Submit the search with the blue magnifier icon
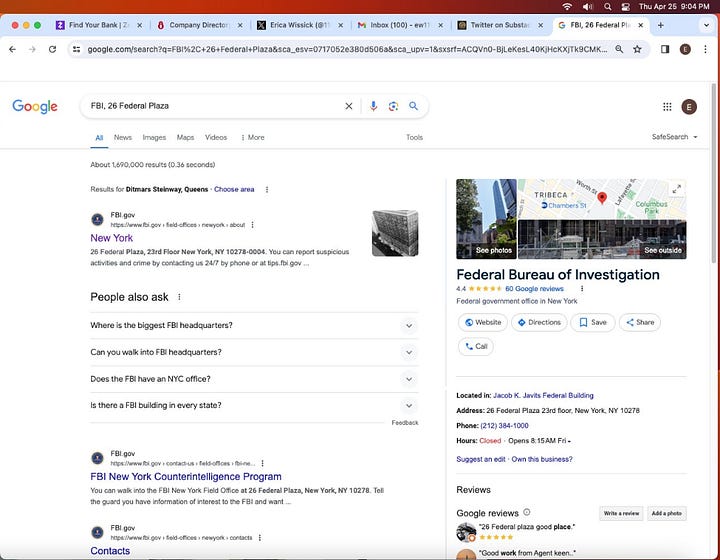 point(413,106)
